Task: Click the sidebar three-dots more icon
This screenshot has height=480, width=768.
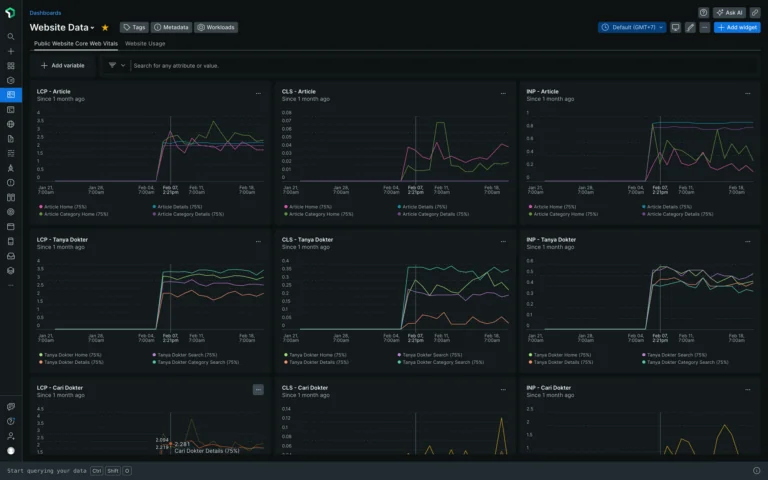Action: click(11, 285)
